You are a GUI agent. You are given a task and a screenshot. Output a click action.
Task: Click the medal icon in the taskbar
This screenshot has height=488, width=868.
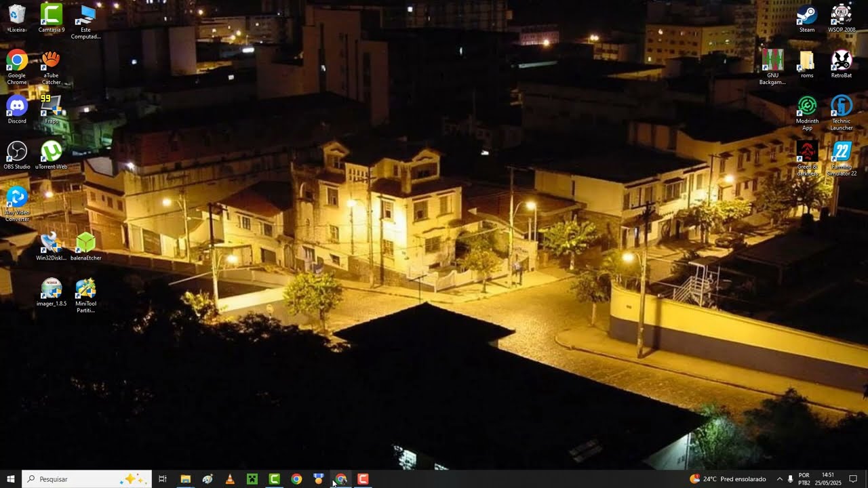click(319, 479)
